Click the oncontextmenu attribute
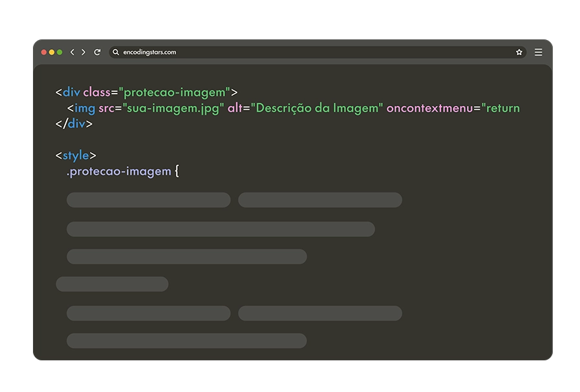 pos(430,108)
